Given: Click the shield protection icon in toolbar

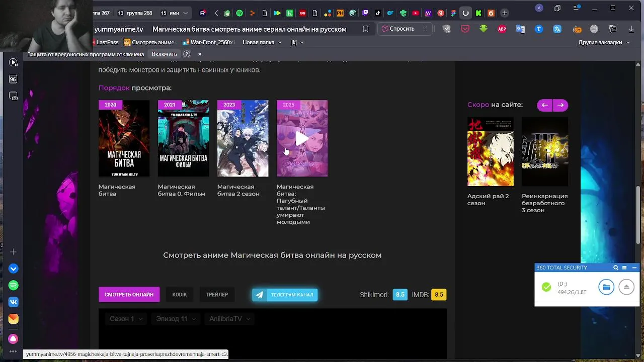Looking at the screenshot, I should coord(446,29).
